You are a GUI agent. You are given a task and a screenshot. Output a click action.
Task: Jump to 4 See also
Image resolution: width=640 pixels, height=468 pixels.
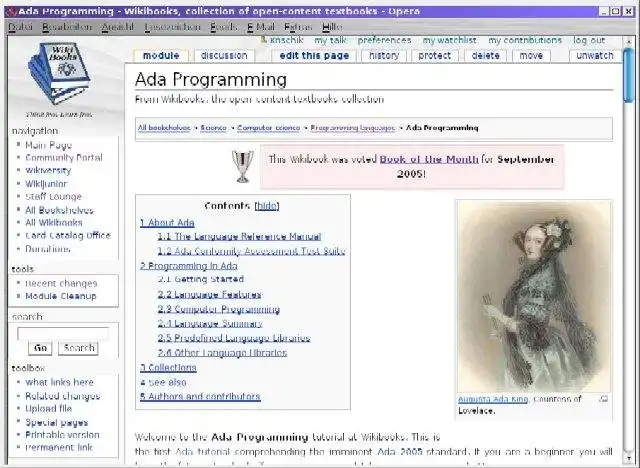163,382
